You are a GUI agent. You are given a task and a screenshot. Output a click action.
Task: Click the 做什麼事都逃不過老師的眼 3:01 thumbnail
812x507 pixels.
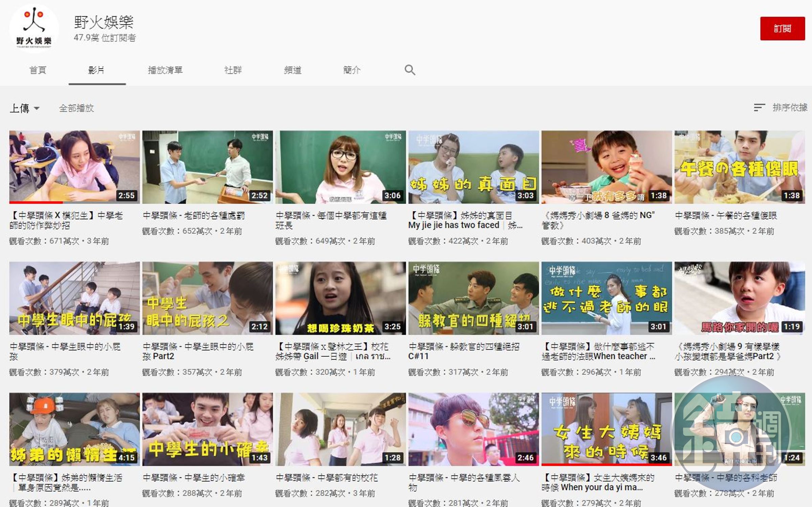[x=607, y=298]
